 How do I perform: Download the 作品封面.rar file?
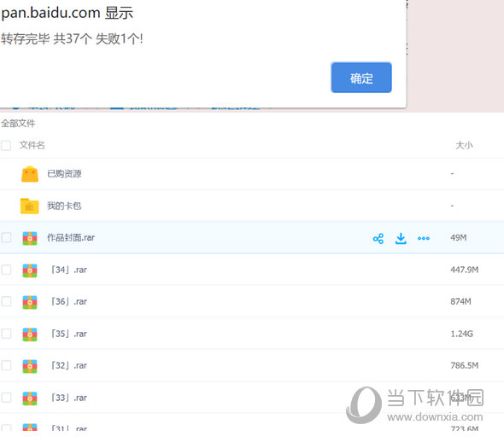[x=401, y=238]
